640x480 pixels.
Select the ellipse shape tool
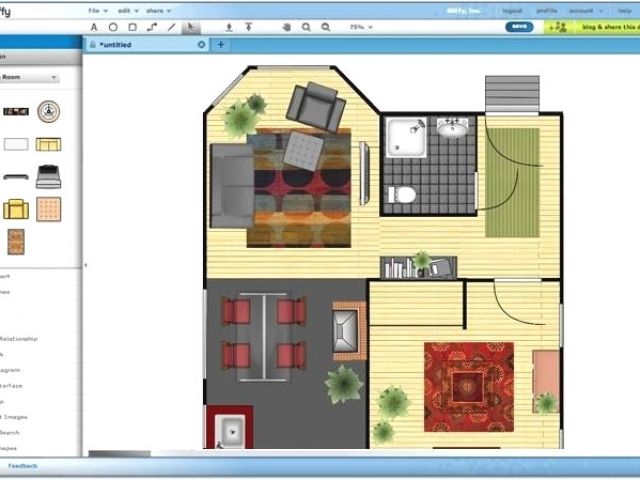click(113, 27)
